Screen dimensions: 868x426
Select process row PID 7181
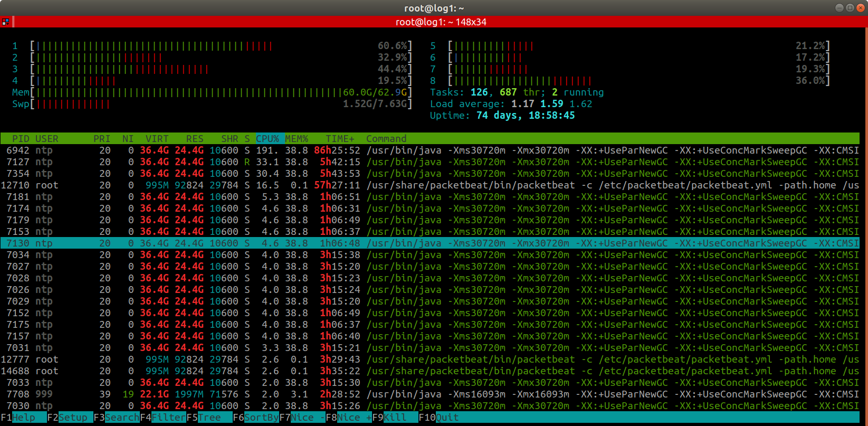click(x=430, y=197)
